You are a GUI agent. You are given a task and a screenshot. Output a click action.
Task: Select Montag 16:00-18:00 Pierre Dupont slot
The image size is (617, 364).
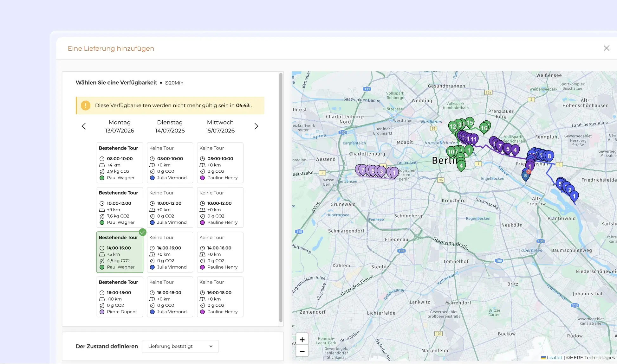(120, 297)
